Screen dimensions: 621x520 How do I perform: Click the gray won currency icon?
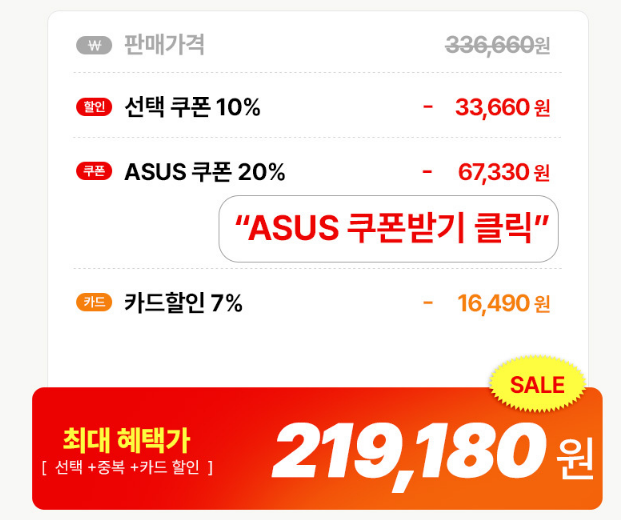(94, 45)
